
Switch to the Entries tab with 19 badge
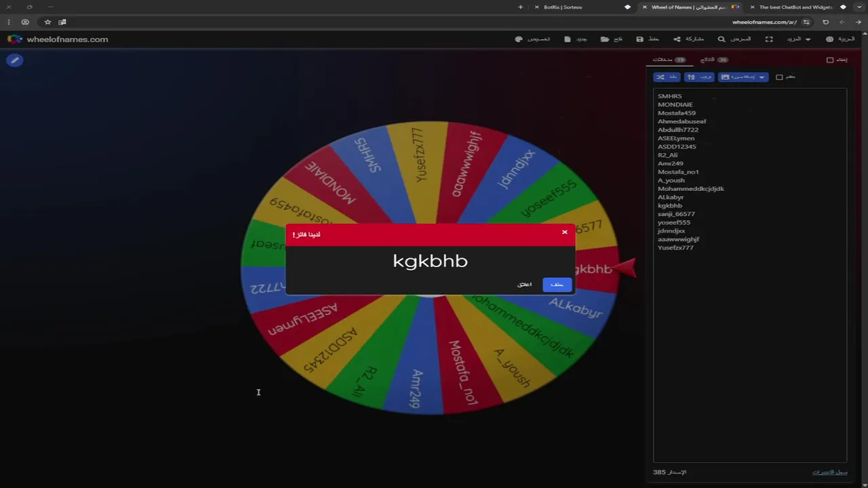(669, 60)
